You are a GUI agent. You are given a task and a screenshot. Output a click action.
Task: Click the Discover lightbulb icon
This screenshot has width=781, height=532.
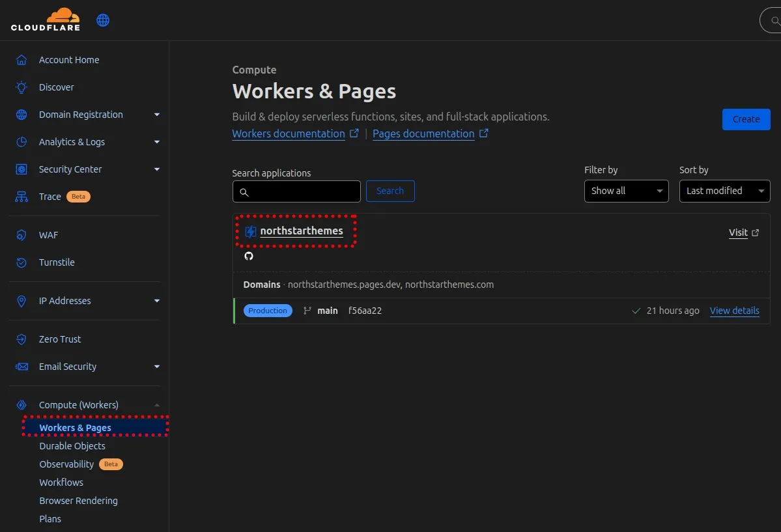[21, 87]
